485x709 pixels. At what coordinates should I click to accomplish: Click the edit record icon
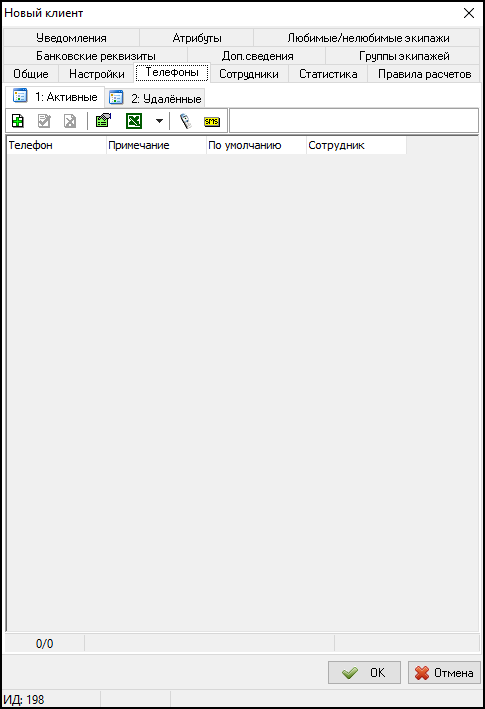(x=44, y=121)
